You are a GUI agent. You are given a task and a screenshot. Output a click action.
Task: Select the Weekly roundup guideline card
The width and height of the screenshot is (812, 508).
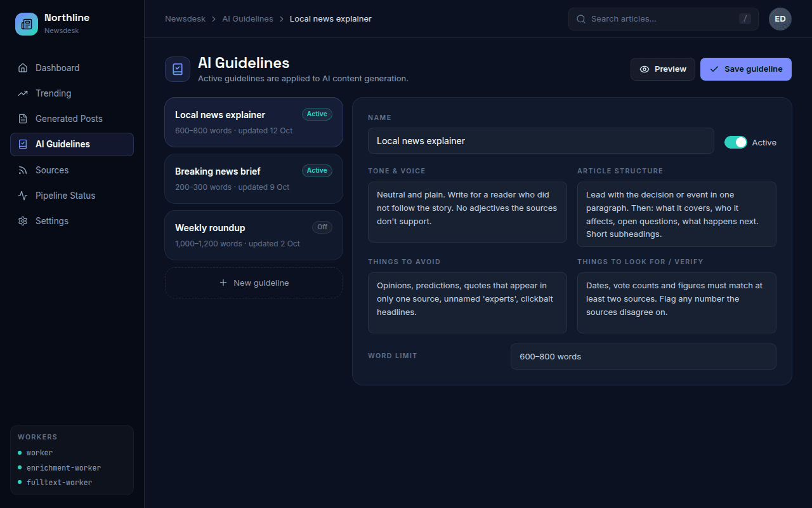click(254, 236)
